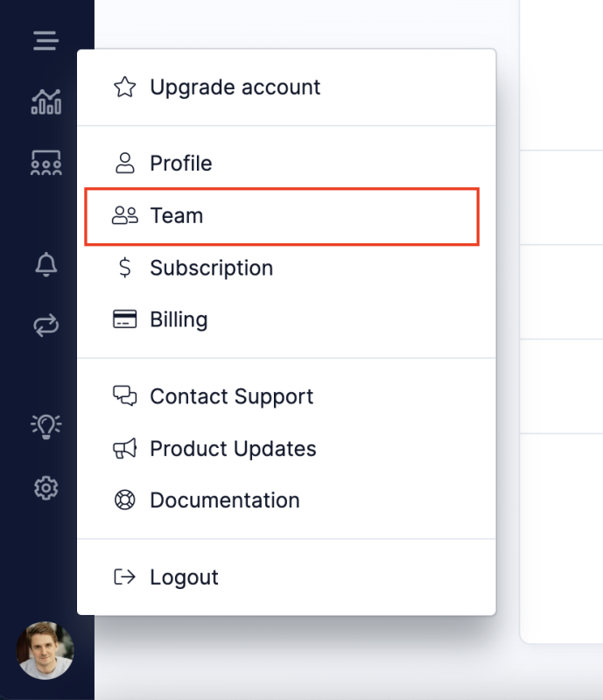Screen dimensions: 603x700
Task: Click the sync arrows icon in sidebar
Action: coord(46,325)
